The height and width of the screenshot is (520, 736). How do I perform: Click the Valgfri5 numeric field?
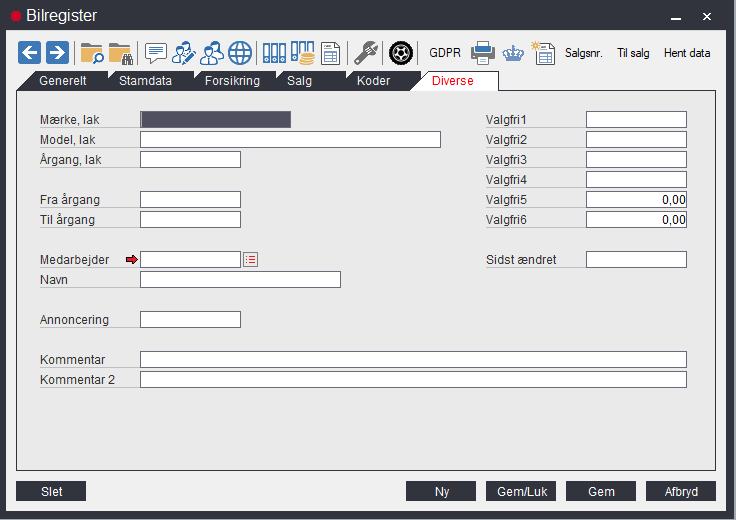point(636,199)
